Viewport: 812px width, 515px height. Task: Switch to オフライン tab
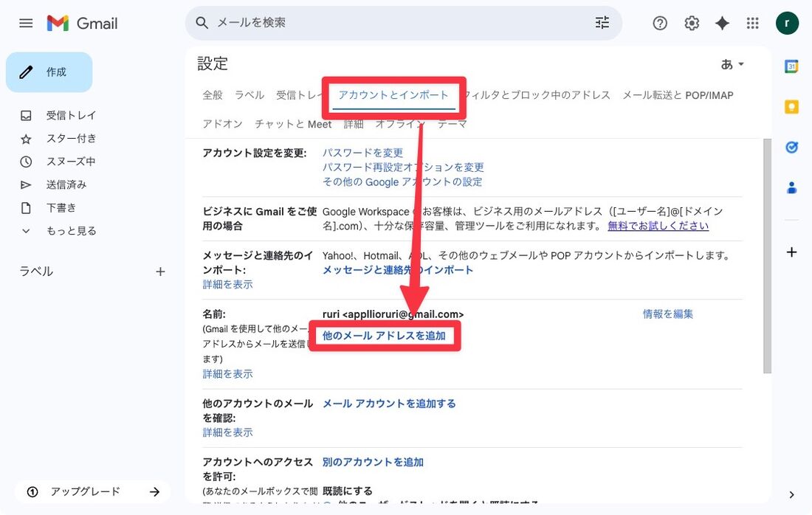click(400, 124)
